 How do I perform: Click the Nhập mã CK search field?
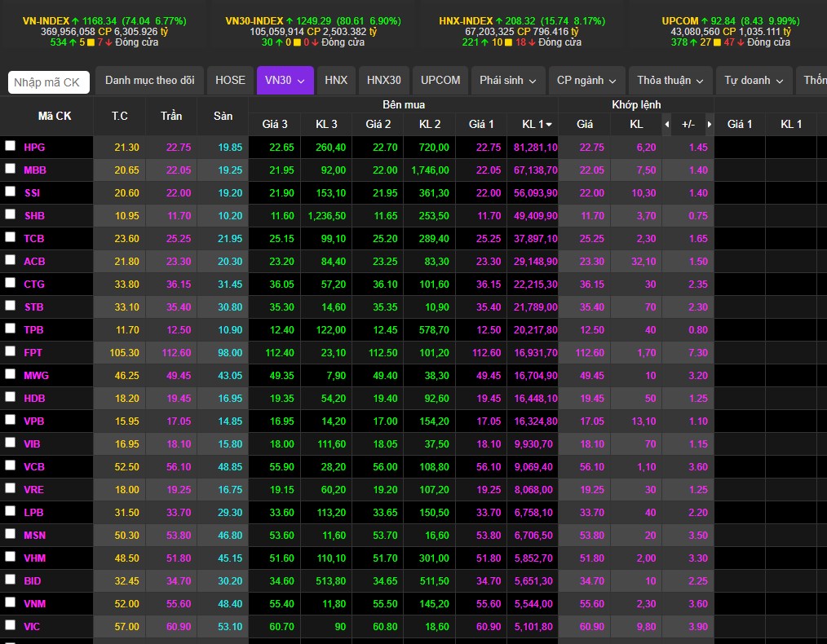coord(48,82)
